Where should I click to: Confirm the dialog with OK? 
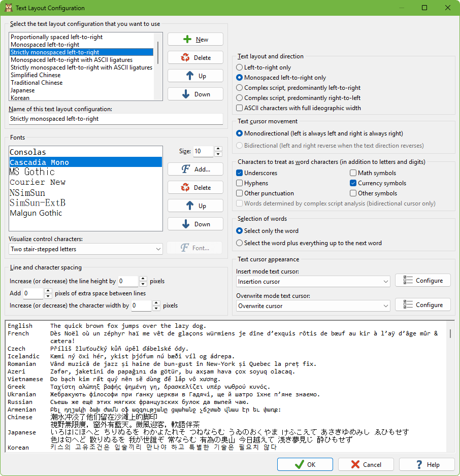(305, 464)
